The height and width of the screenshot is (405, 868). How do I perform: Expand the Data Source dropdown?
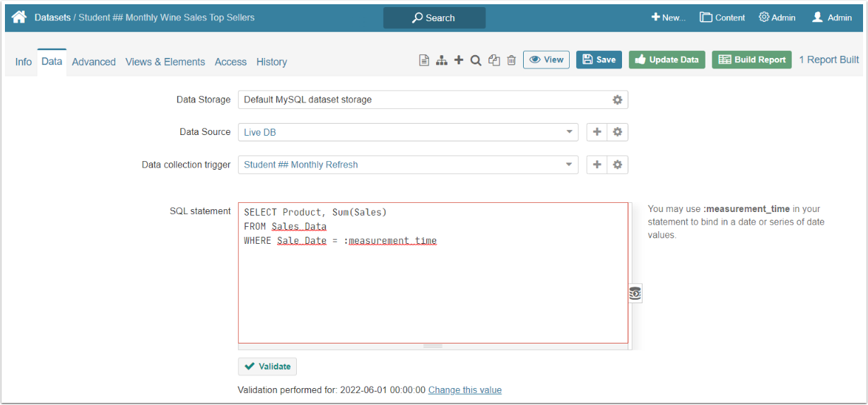[x=570, y=132]
